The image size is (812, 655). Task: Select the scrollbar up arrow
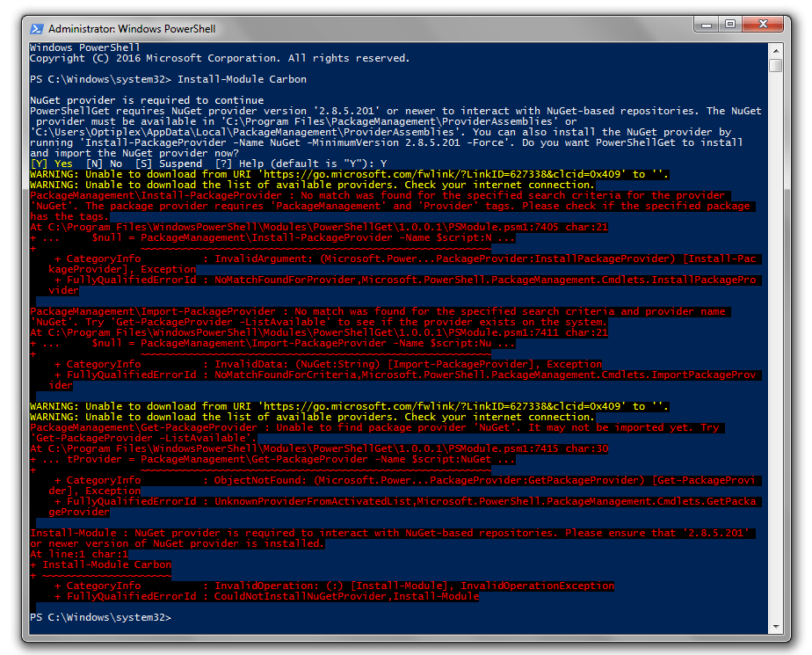[775, 49]
